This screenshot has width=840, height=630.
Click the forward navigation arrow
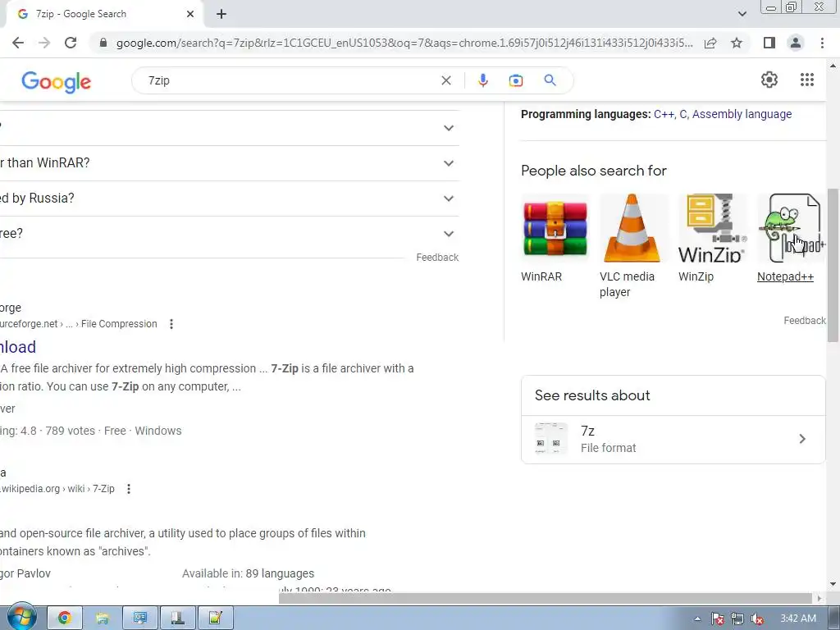[44, 43]
